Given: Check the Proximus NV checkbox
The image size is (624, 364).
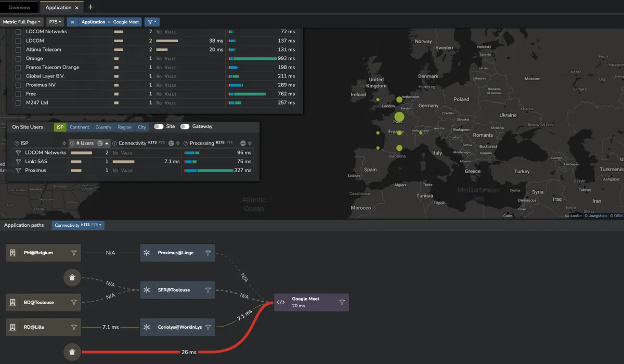Looking at the screenshot, I should click(18, 85).
